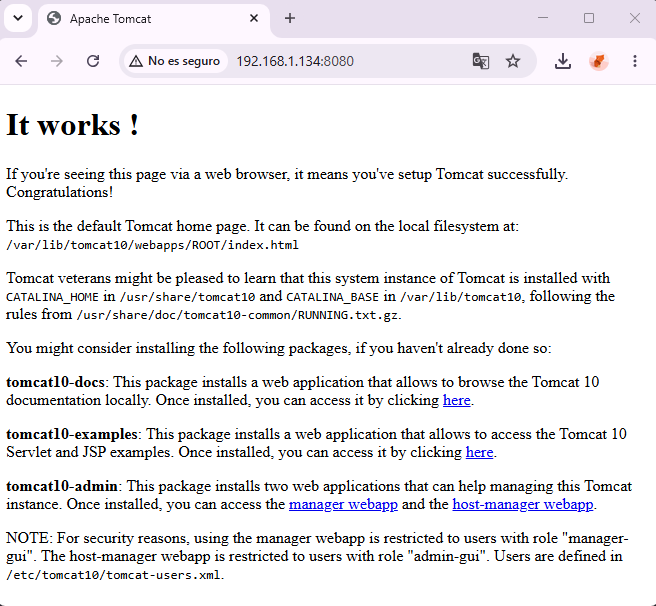Maximize the browser window
This screenshot has width=656, height=606.
point(589,18)
